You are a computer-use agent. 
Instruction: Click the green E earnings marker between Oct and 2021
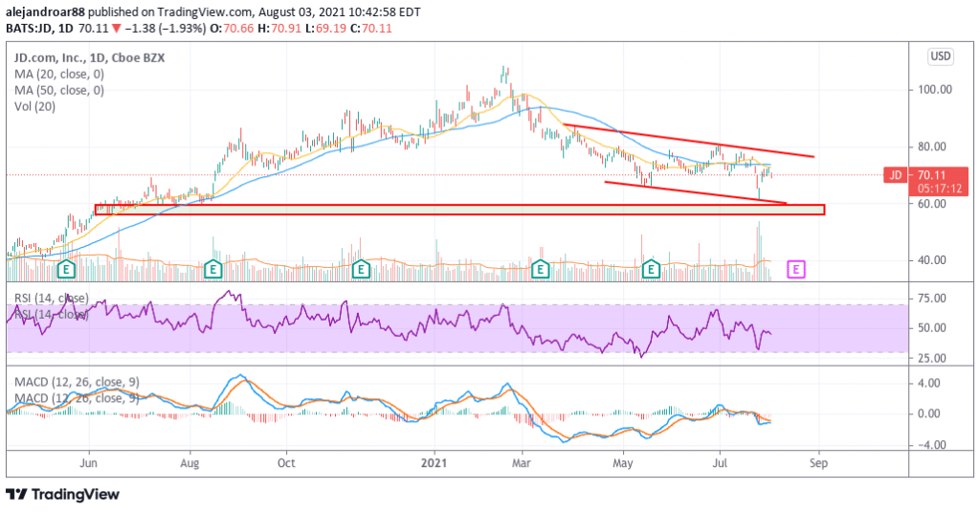(x=361, y=270)
